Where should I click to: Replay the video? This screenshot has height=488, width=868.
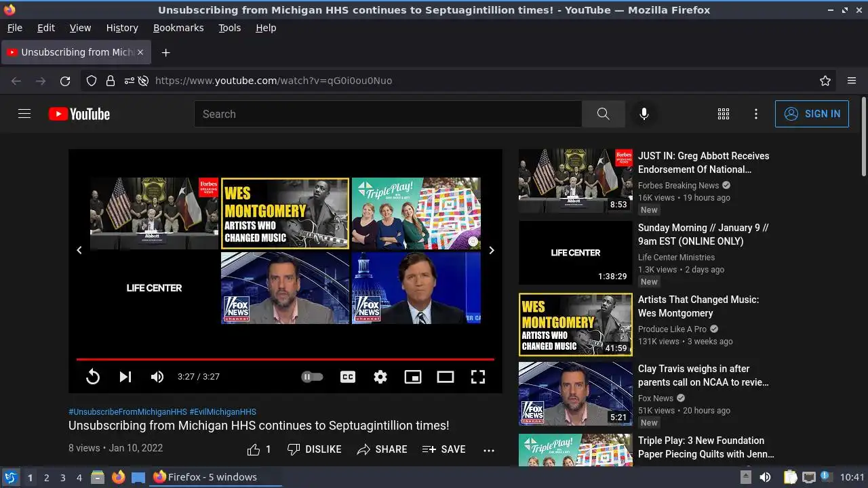pyautogui.click(x=93, y=377)
